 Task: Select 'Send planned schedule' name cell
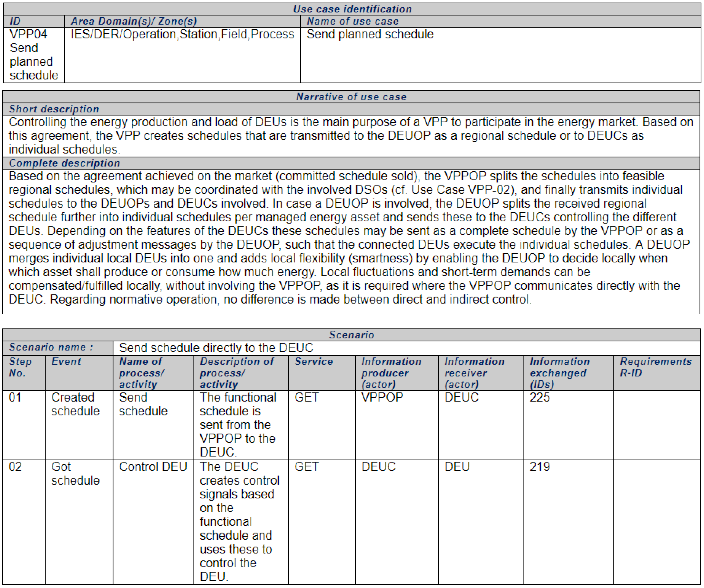370,34
